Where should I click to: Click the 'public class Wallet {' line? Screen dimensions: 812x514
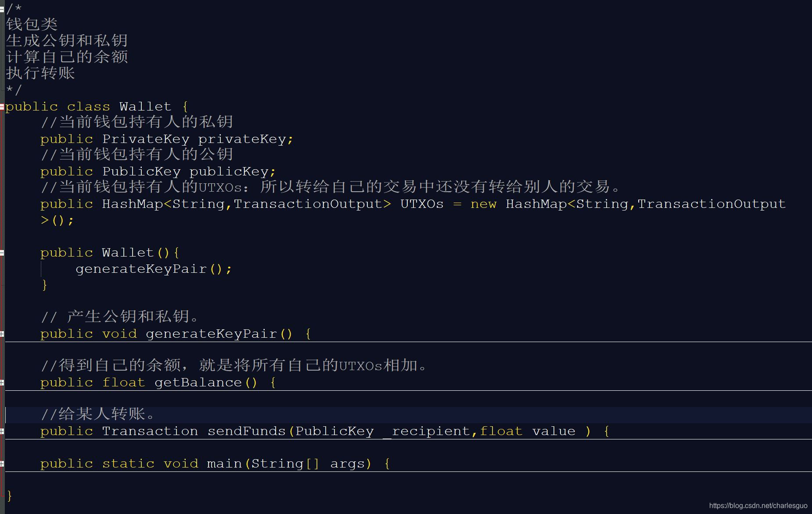97,107
